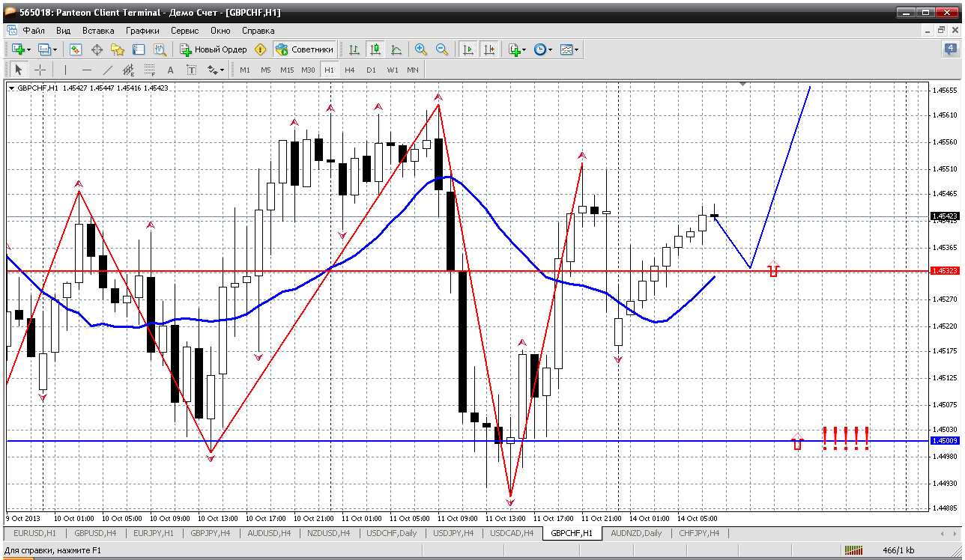This screenshot has width=965, height=560.
Task: Toggle chart auto scroll button
Action: (468, 49)
